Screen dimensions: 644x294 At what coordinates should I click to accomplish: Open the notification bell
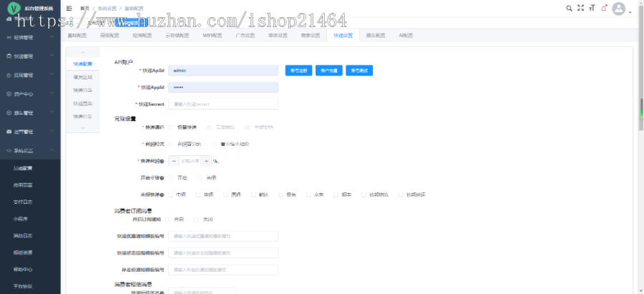(x=604, y=8)
